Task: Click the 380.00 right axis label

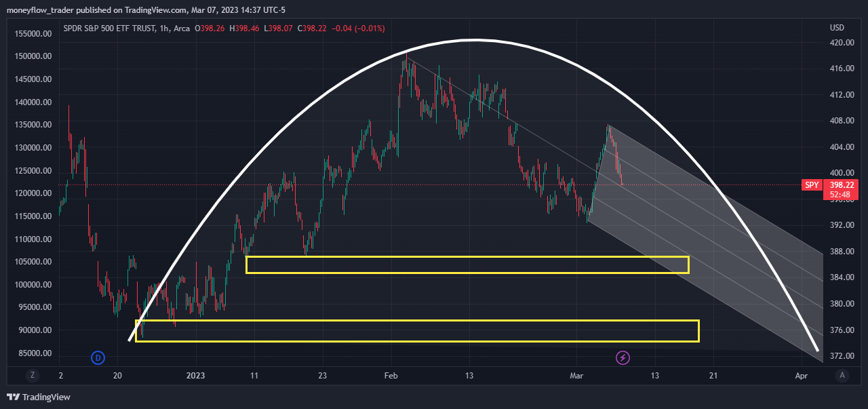Action: tap(841, 304)
